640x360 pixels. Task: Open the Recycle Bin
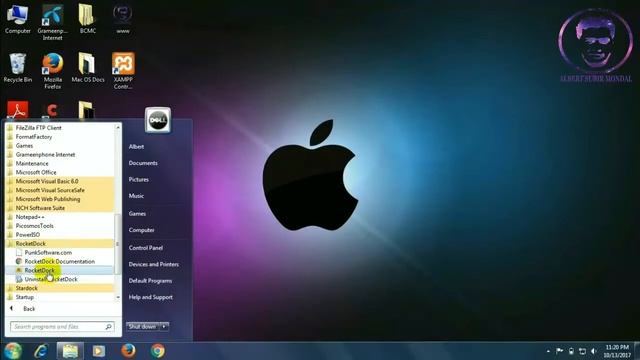click(18, 68)
